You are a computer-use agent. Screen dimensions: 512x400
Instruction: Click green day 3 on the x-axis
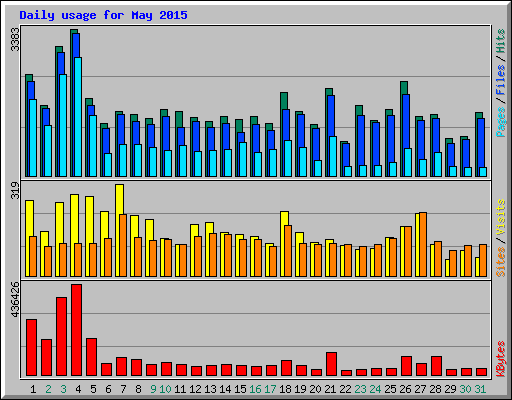(63, 389)
